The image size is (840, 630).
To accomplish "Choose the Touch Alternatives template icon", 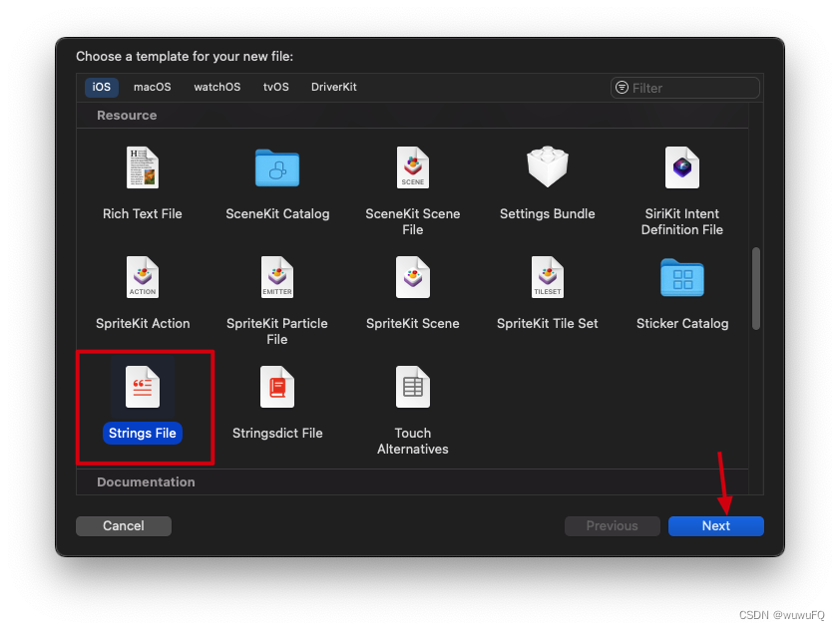I will [412, 387].
